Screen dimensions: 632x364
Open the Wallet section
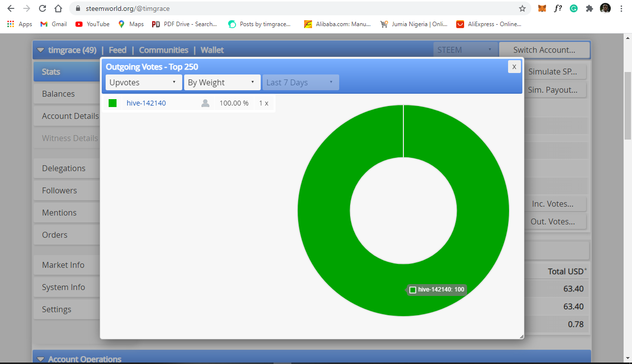[x=212, y=50]
